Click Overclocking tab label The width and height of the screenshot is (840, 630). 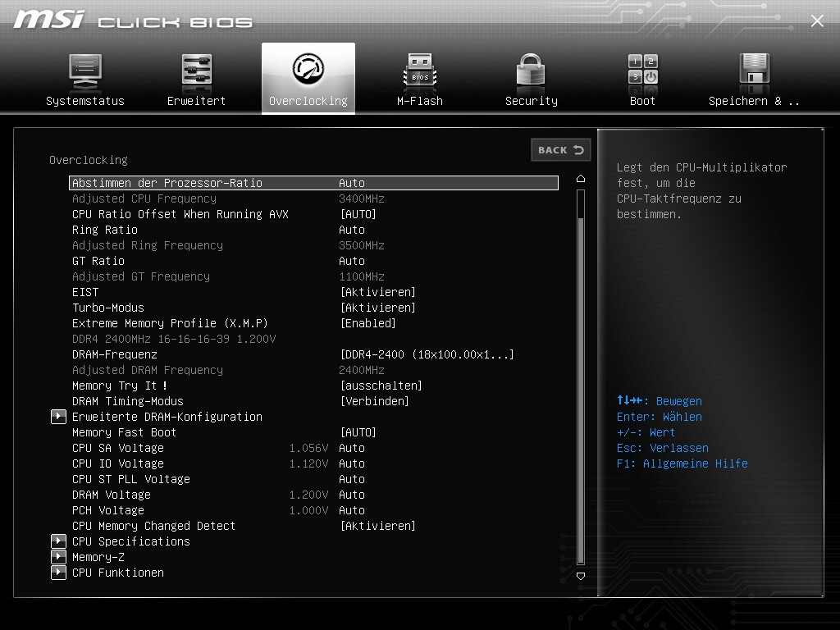point(308,101)
